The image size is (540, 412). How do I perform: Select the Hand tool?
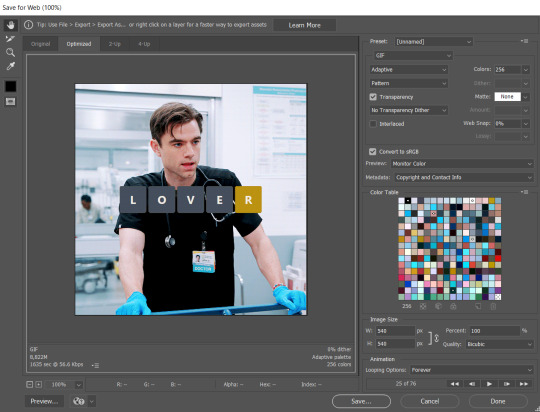(10, 25)
